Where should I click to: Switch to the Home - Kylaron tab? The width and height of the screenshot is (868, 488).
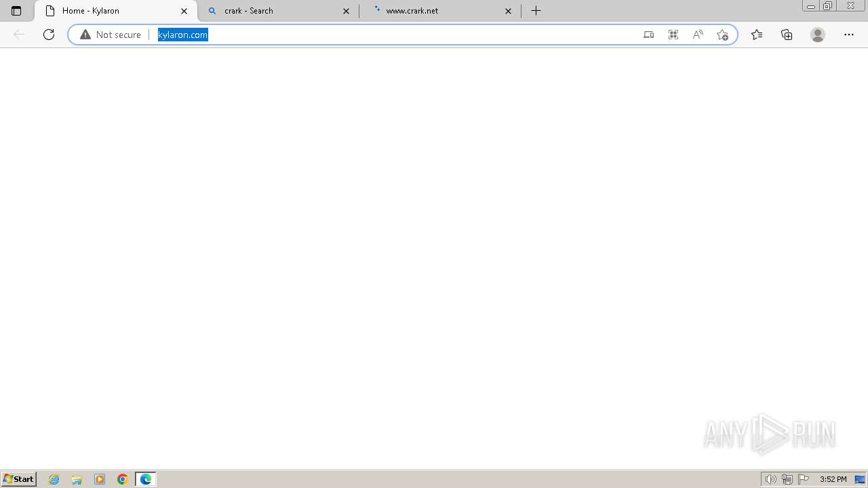115,11
